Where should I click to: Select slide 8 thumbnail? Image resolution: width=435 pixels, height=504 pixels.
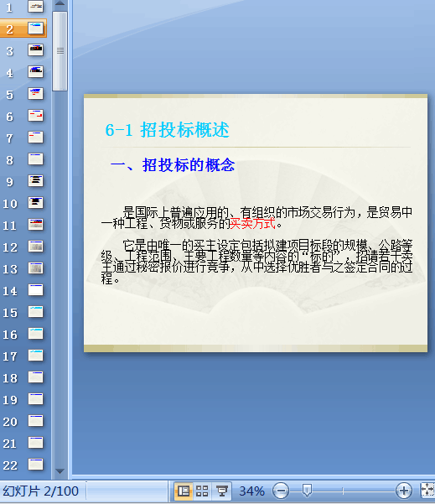(36, 159)
